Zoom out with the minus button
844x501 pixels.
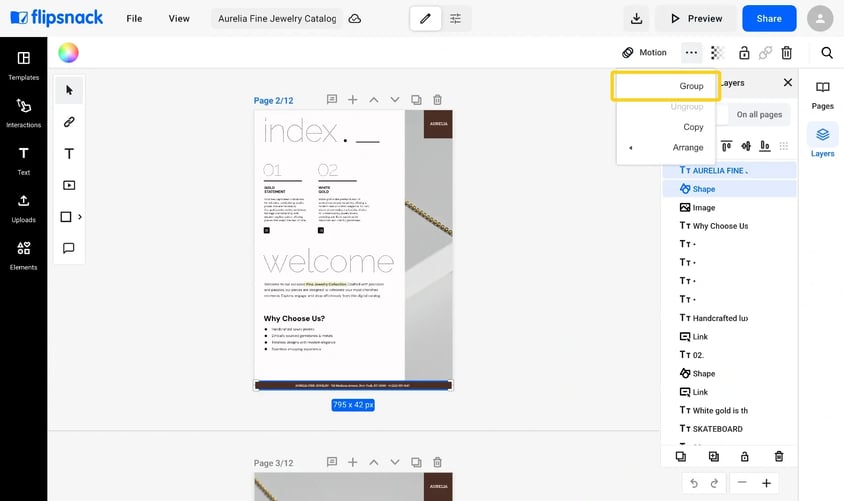pyautogui.click(x=742, y=483)
